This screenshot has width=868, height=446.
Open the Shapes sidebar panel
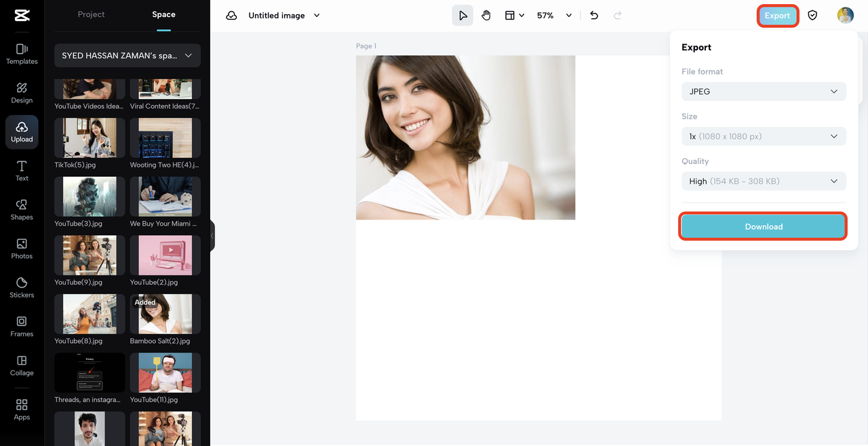pos(22,209)
